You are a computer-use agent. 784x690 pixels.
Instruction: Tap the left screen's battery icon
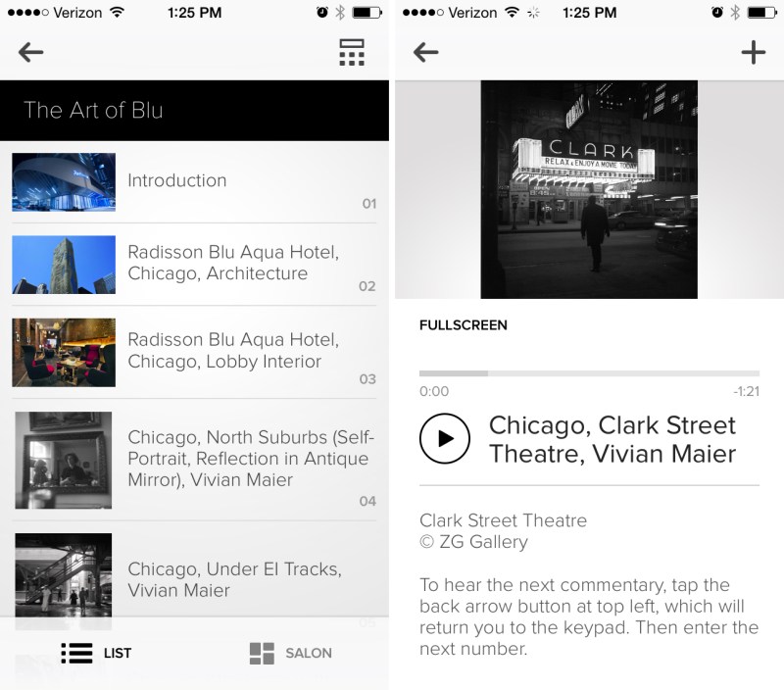[x=367, y=13]
